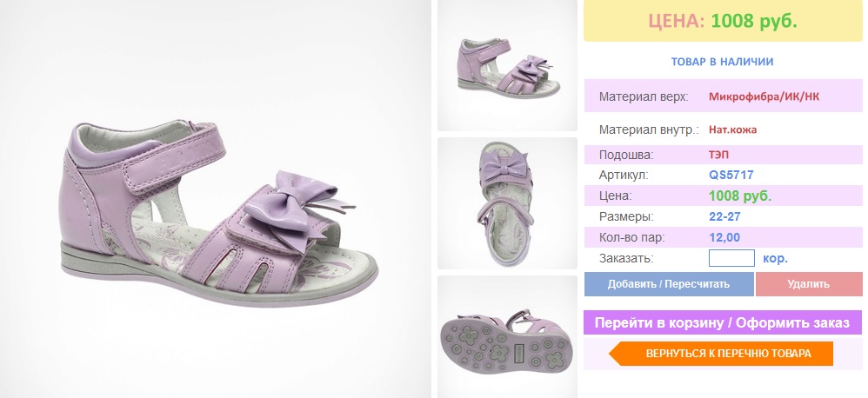Focus the Заказать quantity input box
Viewport: 868px width, 398px height.
click(731, 258)
